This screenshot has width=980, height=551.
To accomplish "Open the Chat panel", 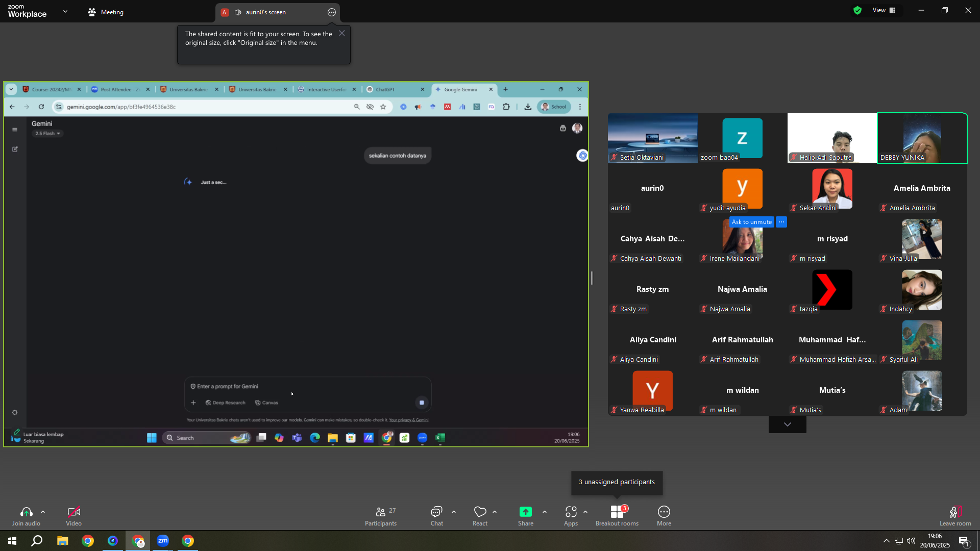I will [x=436, y=516].
